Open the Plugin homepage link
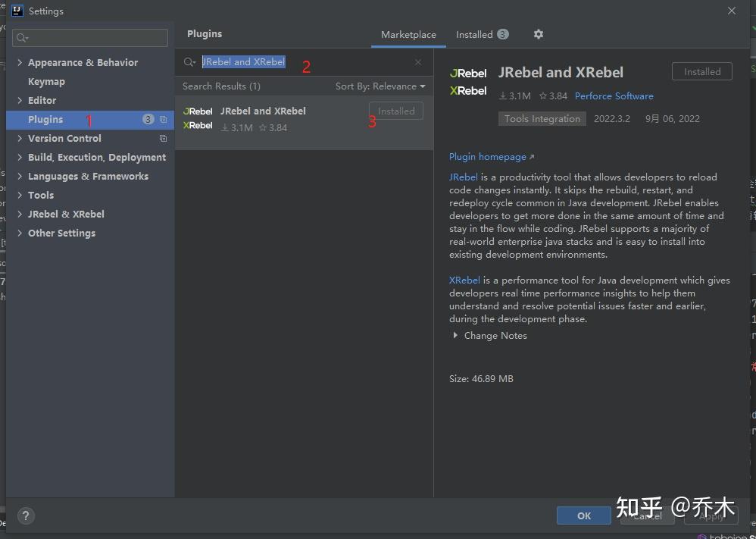This screenshot has height=539, width=756. coord(492,157)
